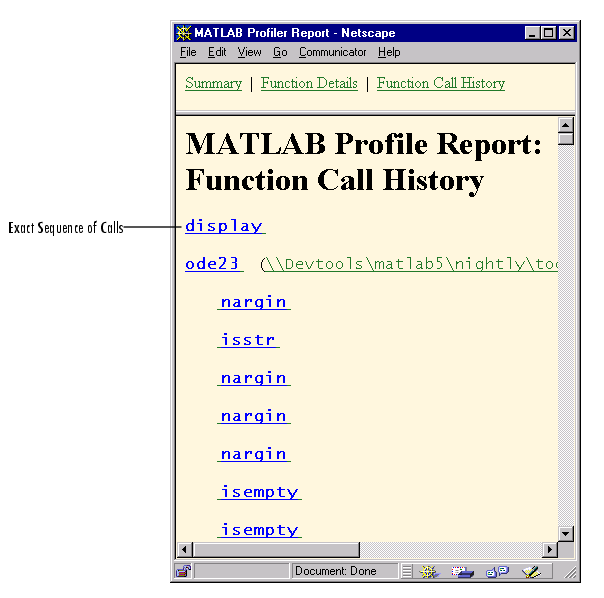Open the Go menu
This screenshot has height=598, width=604.
(x=280, y=52)
